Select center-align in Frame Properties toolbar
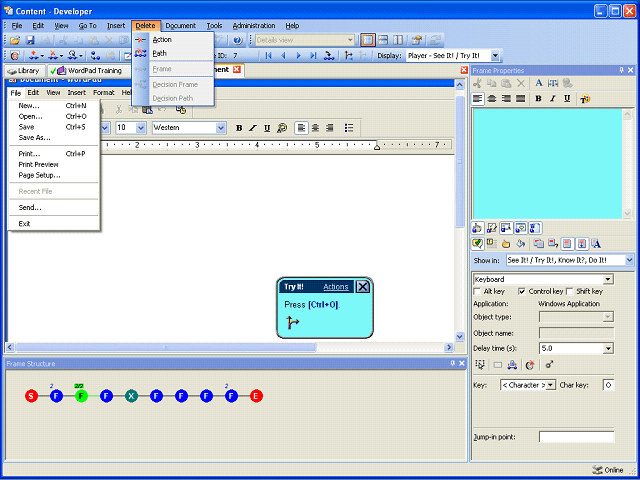The height and width of the screenshot is (480, 640). [492, 99]
